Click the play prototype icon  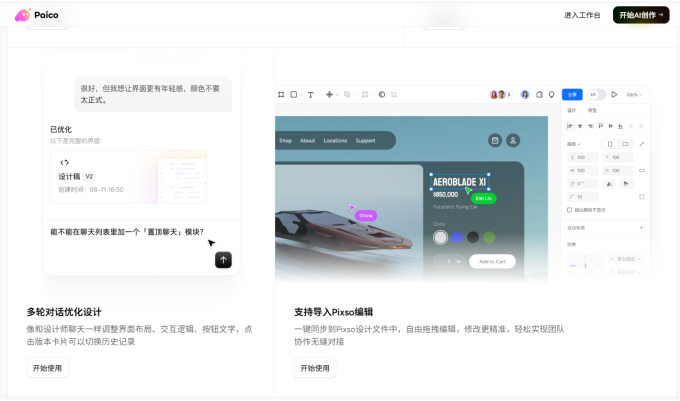click(614, 95)
